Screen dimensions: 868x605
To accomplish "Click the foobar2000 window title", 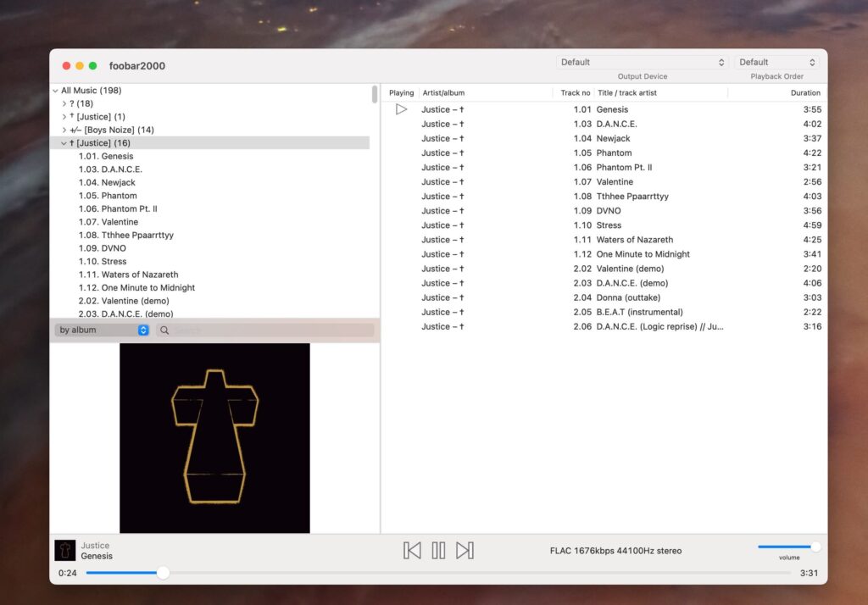I will pos(136,66).
